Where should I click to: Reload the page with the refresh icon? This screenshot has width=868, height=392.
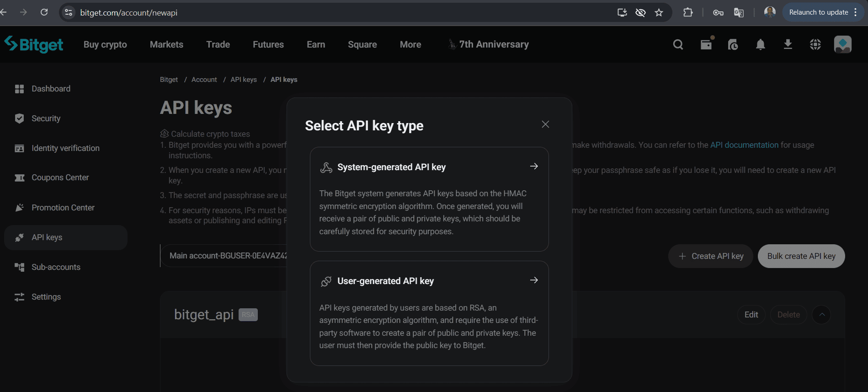click(x=44, y=12)
